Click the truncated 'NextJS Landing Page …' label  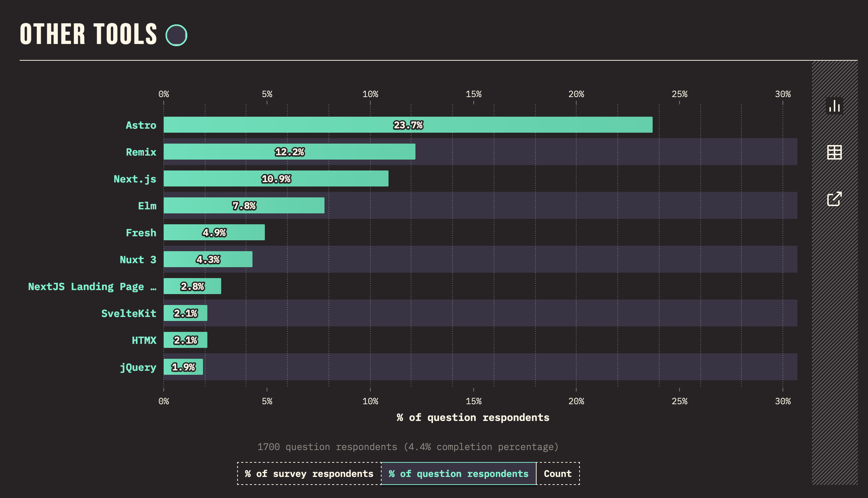pos(93,286)
